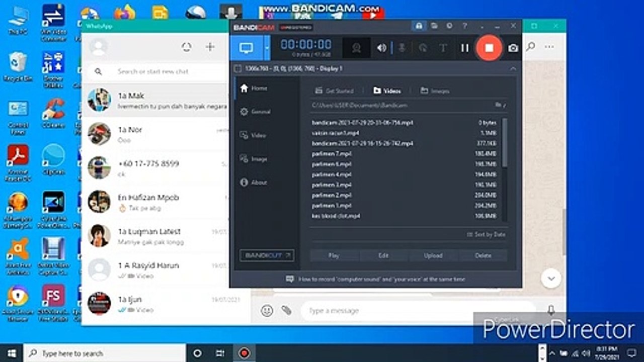Click the WhatsApp search or start new chat field
This screenshot has height=362, width=644.
coord(156,71)
